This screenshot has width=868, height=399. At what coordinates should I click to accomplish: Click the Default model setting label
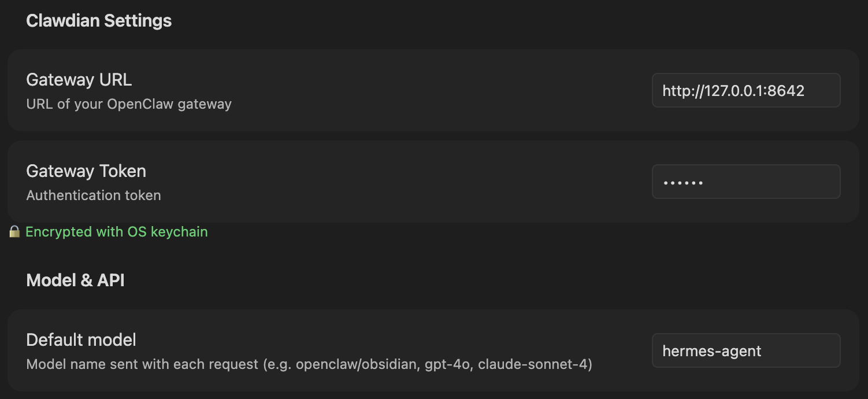(81, 339)
